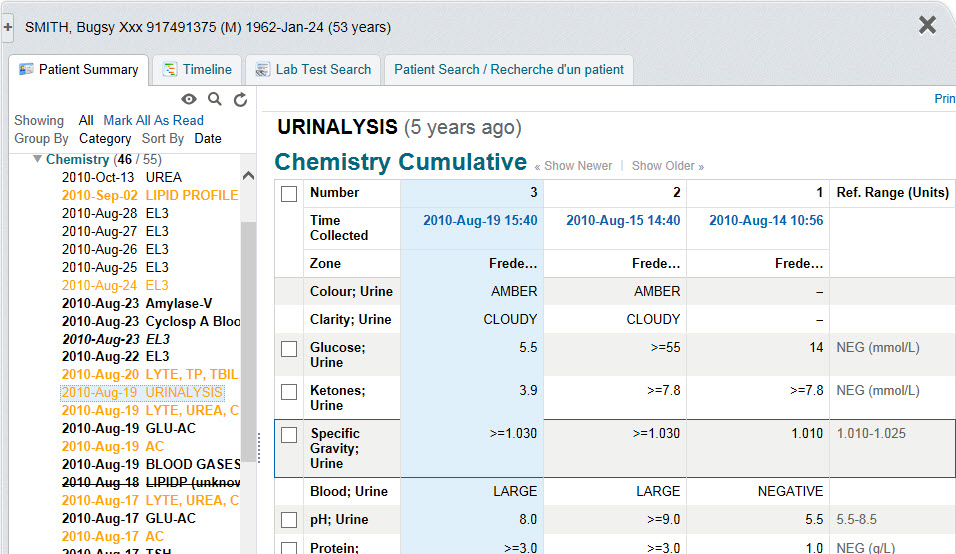Select 2010-Aug-25 EL3 result
956x554 pixels.
tap(115, 268)
